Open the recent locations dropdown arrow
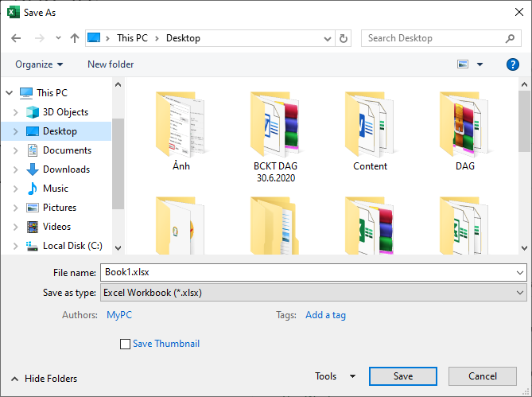Screen dimensions: 532x397 [x=58, y=38]
